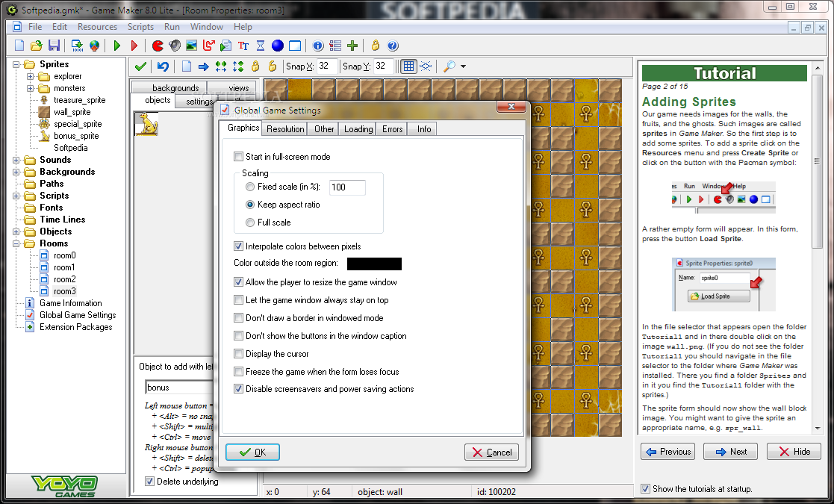Publish the game online globe icon

(x=94, y=46)
